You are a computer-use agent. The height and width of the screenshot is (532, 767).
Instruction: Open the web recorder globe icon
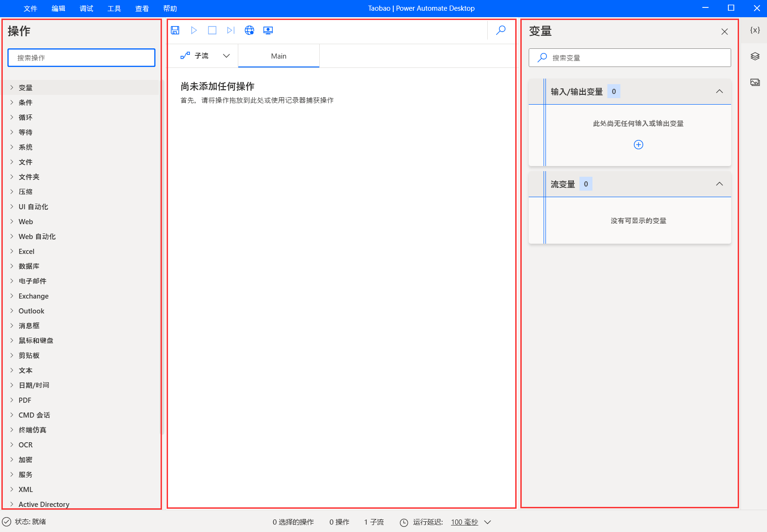(x=249, y=30)
